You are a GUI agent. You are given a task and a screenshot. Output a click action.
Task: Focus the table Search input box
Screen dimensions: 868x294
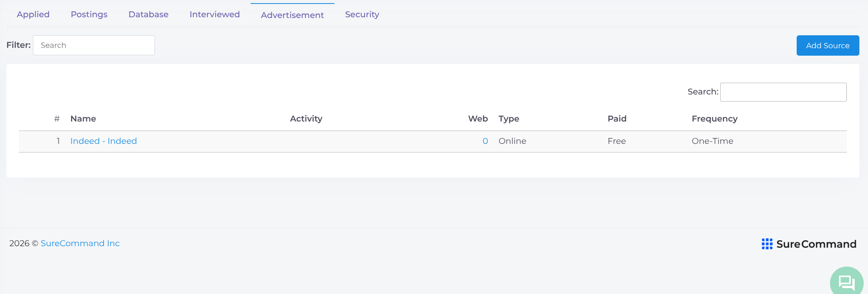point(783,92)
